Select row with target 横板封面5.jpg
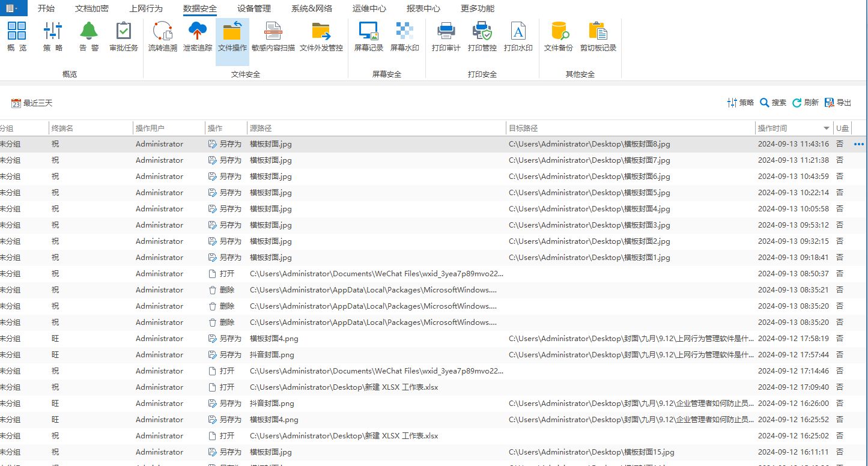Image resolution: width=868 pixels, height=466 pixels. (x=589, y=193)
